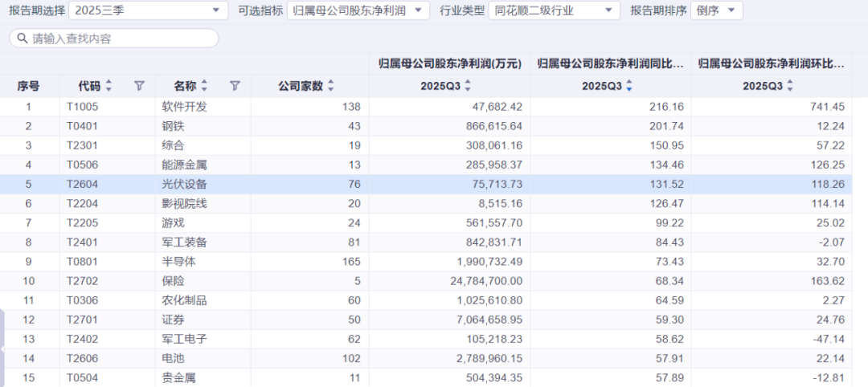
Task: Select the 军工电子 industry name
Action: [184, 340]
